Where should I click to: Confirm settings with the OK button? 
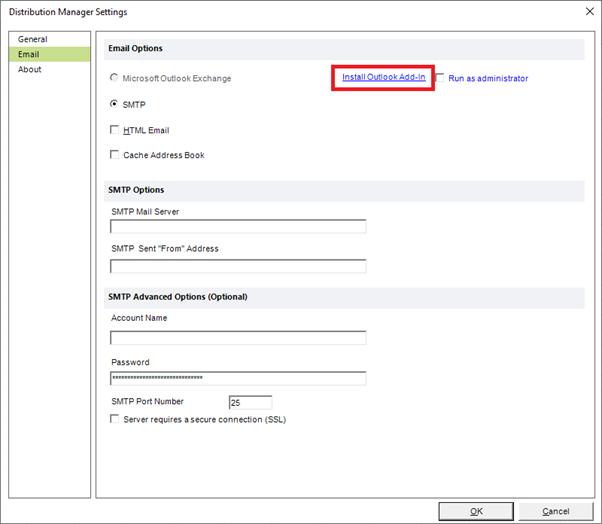pos(476,511)
